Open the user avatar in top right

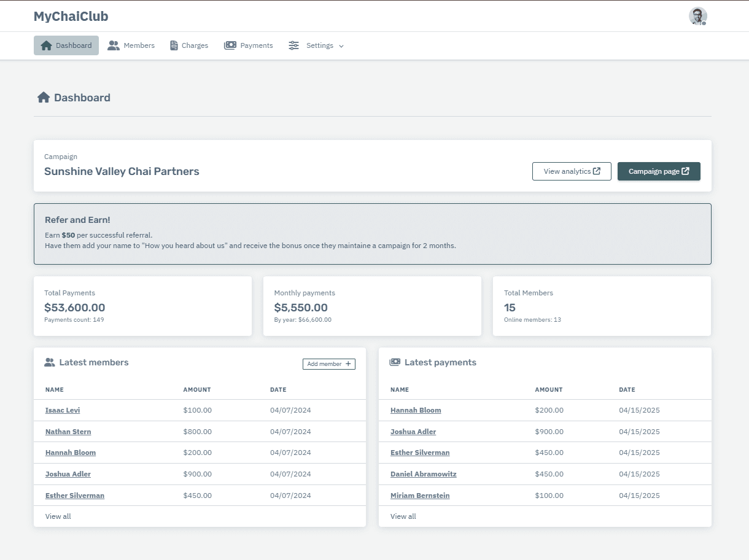[x=698, y=16]
